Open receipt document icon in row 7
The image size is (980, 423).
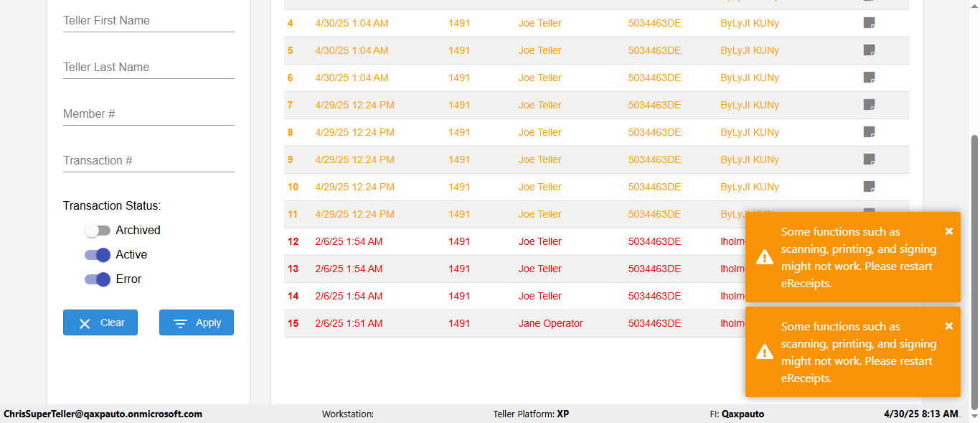click(x=869, y=105)
